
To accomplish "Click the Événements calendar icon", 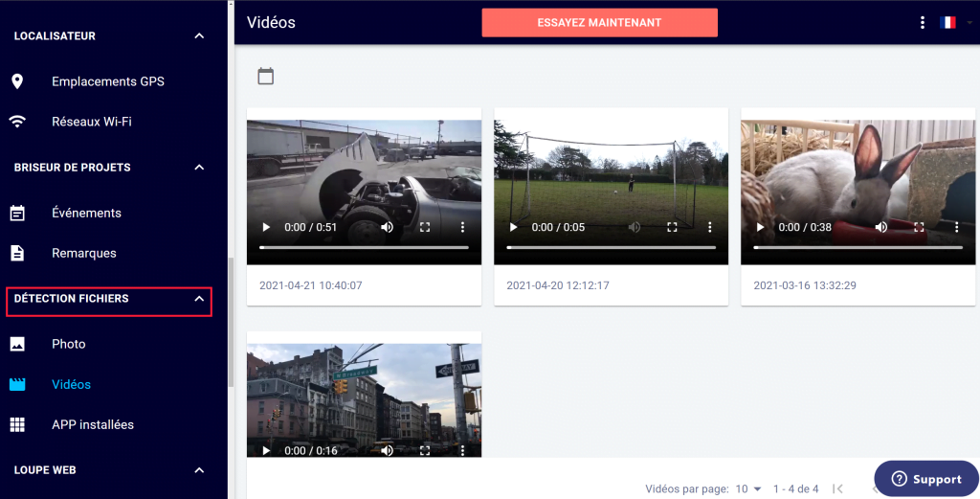I will [x=17, y=213].
